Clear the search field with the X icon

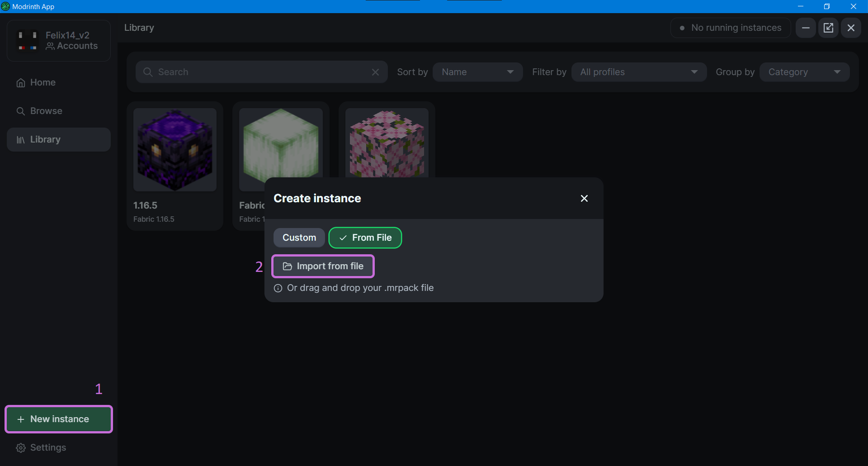[x=375, y=72]
